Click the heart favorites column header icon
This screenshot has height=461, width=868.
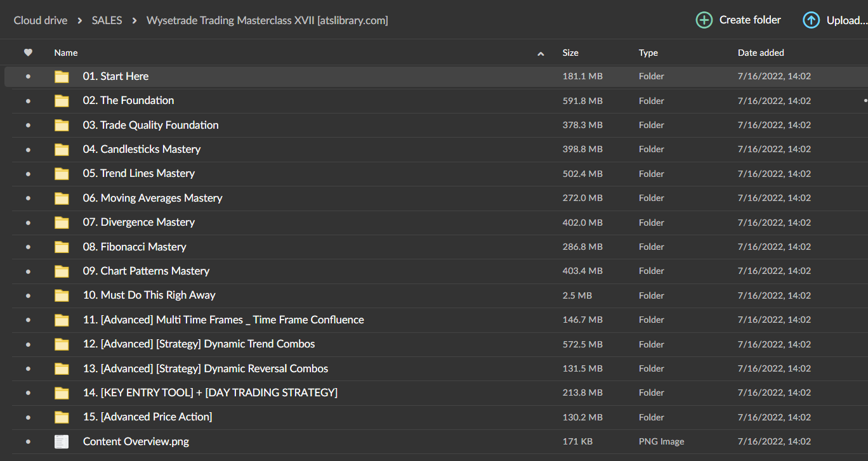pyautogui.click(x=28, y=53)
